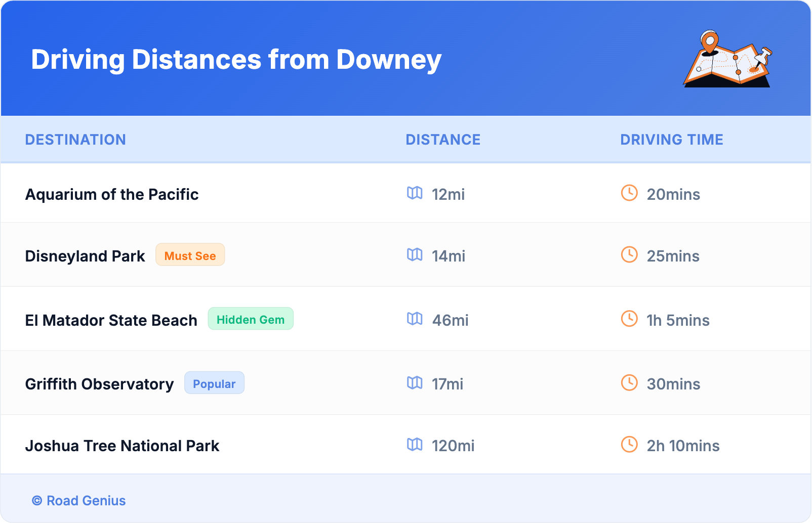Click the Distance column header

point(443,140)
